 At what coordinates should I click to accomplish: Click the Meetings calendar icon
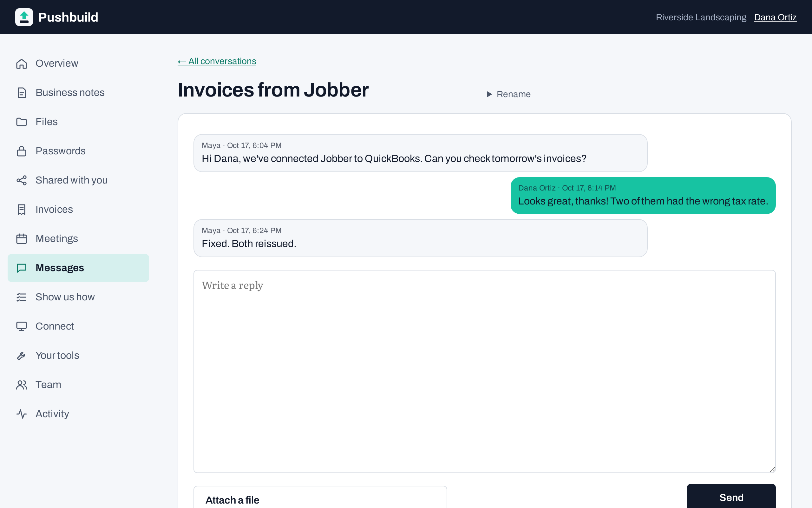pyautogui.click(x=22, y=239)
